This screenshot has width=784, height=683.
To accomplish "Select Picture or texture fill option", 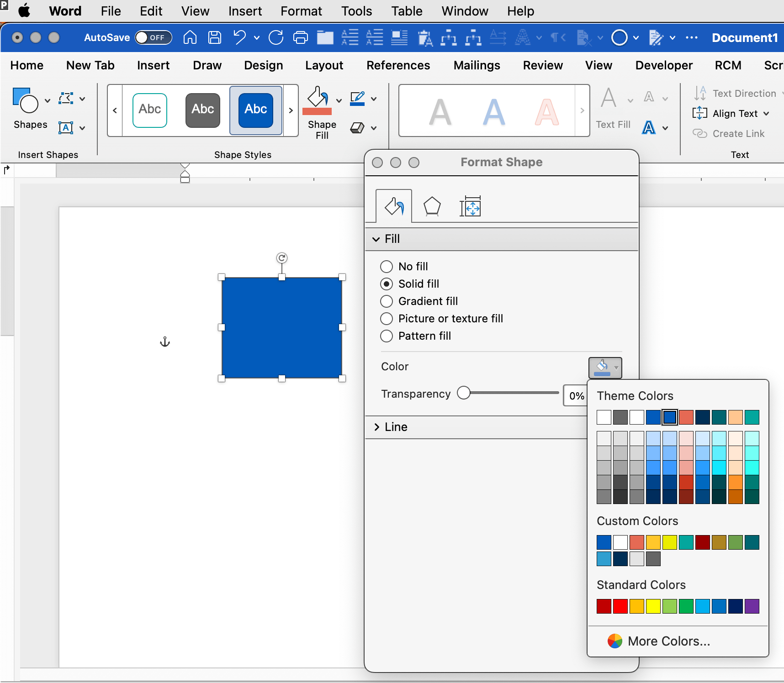I will click(387, 318).
